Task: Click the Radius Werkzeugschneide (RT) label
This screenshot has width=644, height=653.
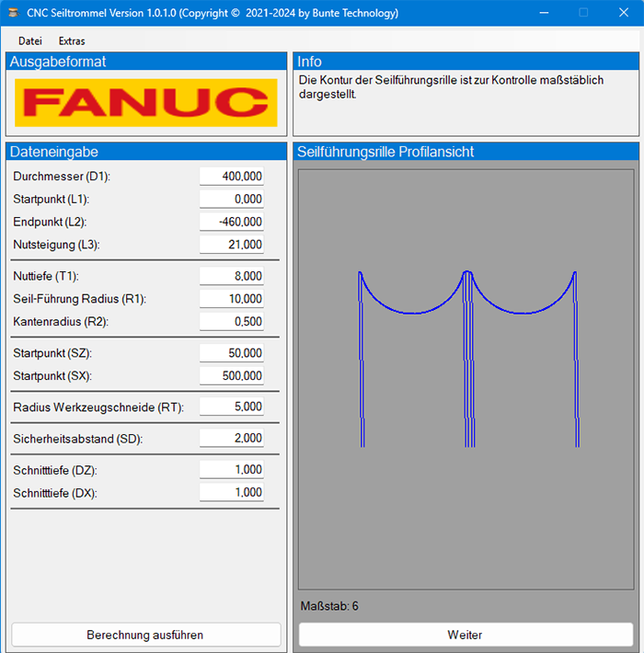Action: (x=98, y=407)
